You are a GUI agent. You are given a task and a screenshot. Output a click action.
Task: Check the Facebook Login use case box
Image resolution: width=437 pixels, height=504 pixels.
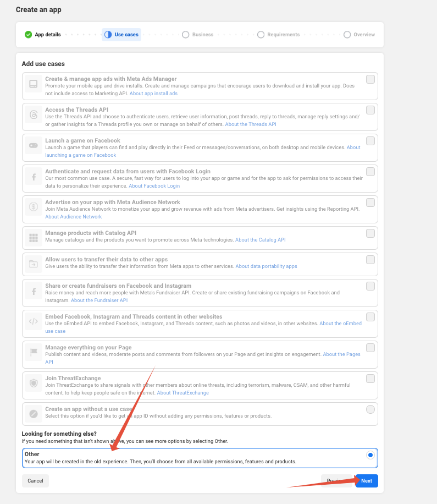[x=370, y=172]
